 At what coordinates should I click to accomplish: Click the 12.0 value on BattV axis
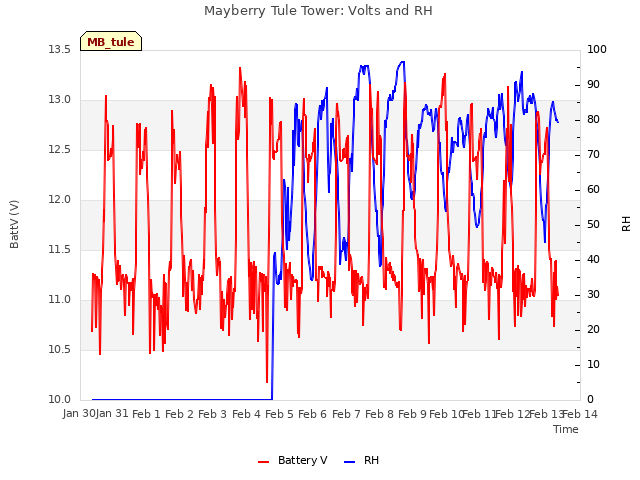coord(60,200)
